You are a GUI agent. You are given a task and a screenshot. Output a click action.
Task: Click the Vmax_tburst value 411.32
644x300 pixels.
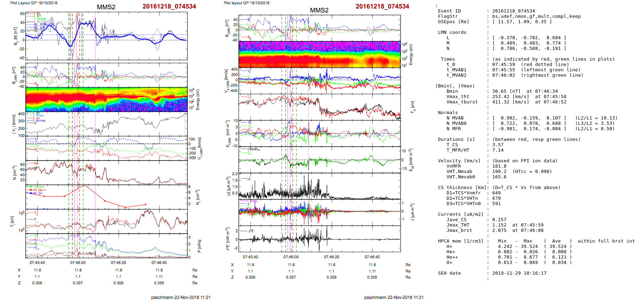pos(501,102)
